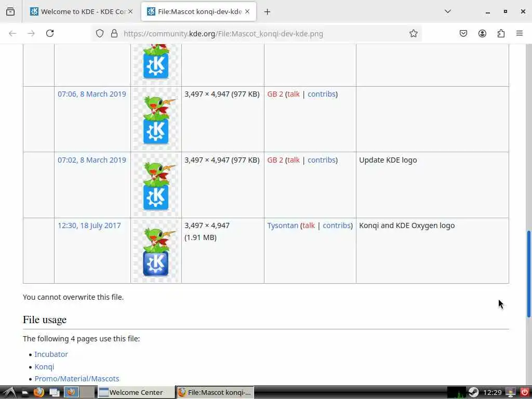532x399 pixels.
Task: Open the Incubator page link
Action: (x=51, y=354)
